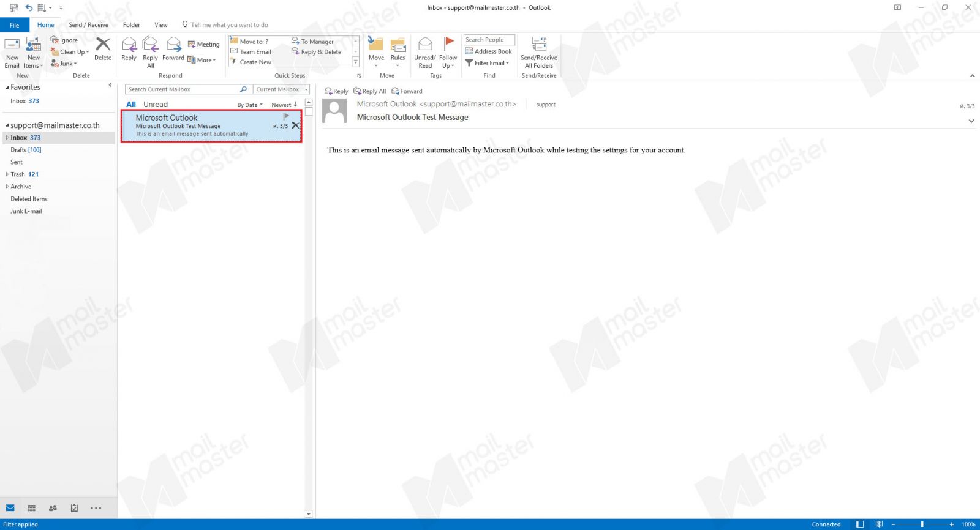Open the Rules menu
The height and width of the screenshot is (530, 980).
point(398,52)
